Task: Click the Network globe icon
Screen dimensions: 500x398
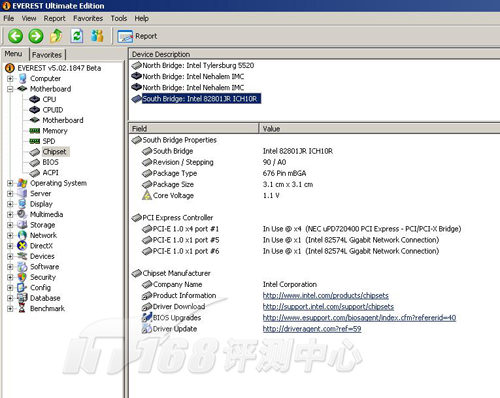Action: (x=22, y=235)
